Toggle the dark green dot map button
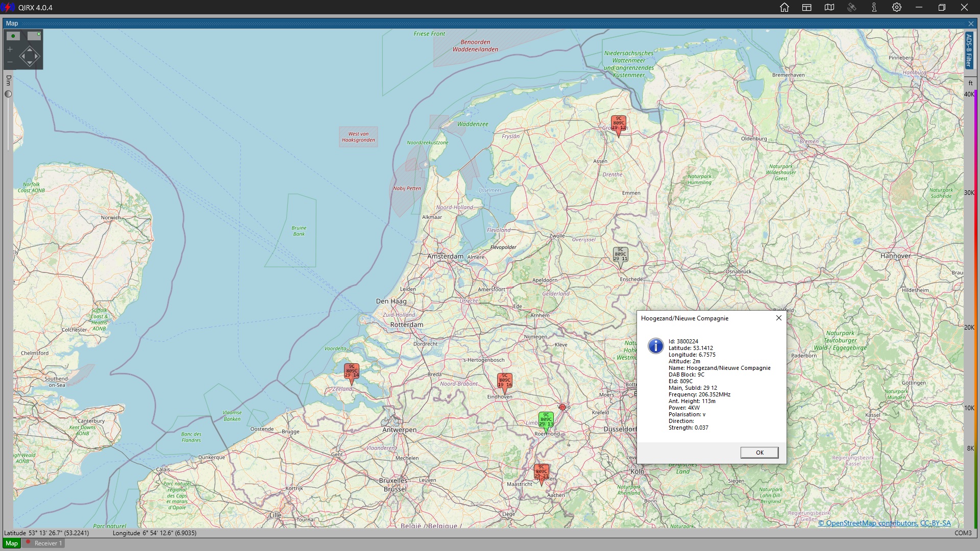 click(13, 36)
